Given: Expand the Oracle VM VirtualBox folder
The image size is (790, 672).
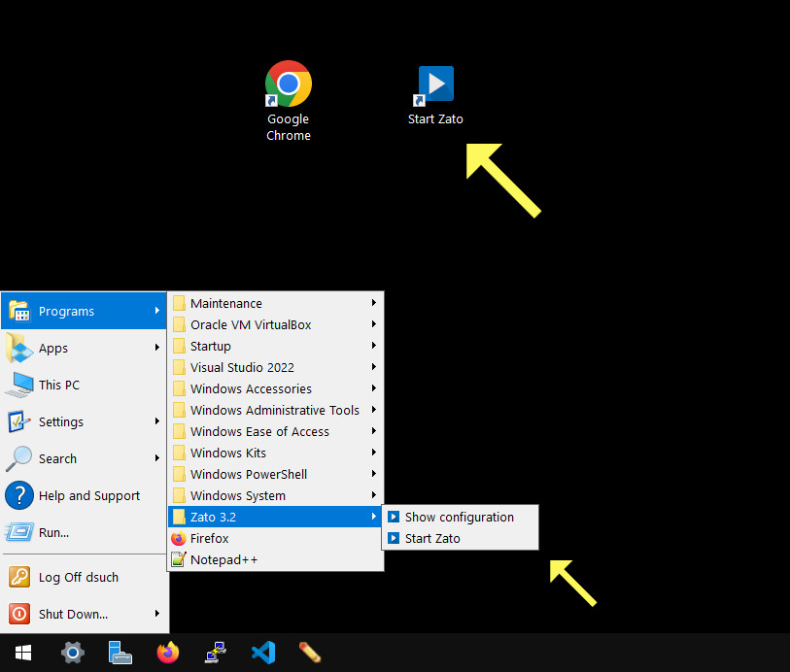Looking at the screenshot, I should tap(275, 324).
